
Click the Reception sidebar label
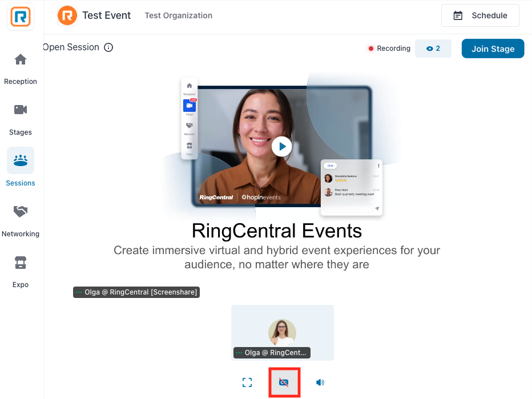click(21, 82)
